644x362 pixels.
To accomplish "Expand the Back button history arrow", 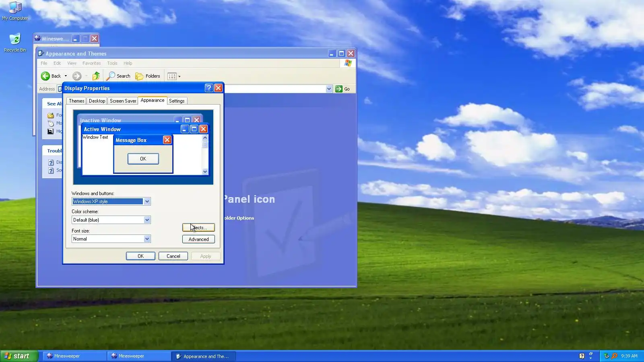I will pos(66,76).
